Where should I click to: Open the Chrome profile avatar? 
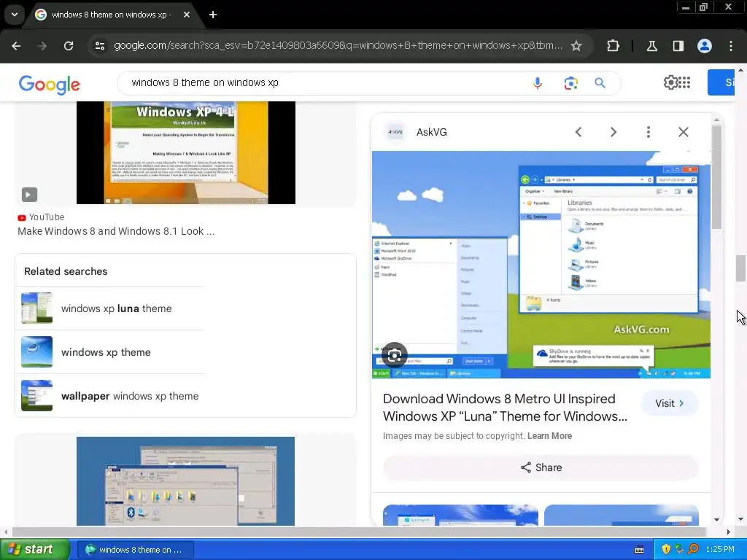[x=705, y=46]
